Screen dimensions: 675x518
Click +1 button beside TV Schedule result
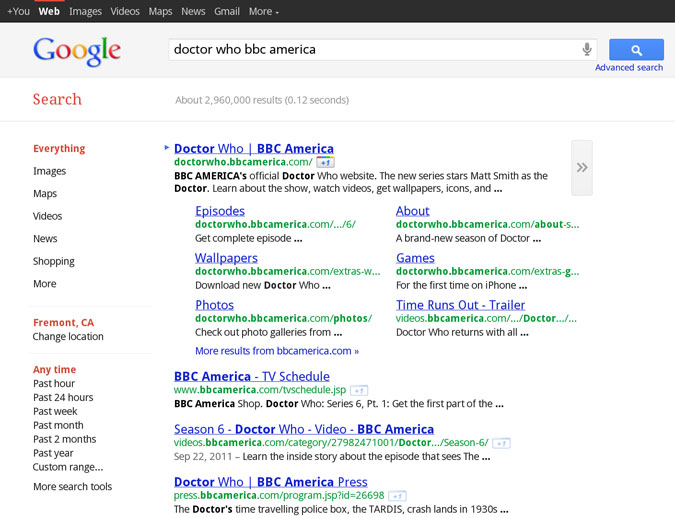coord(359,390)
